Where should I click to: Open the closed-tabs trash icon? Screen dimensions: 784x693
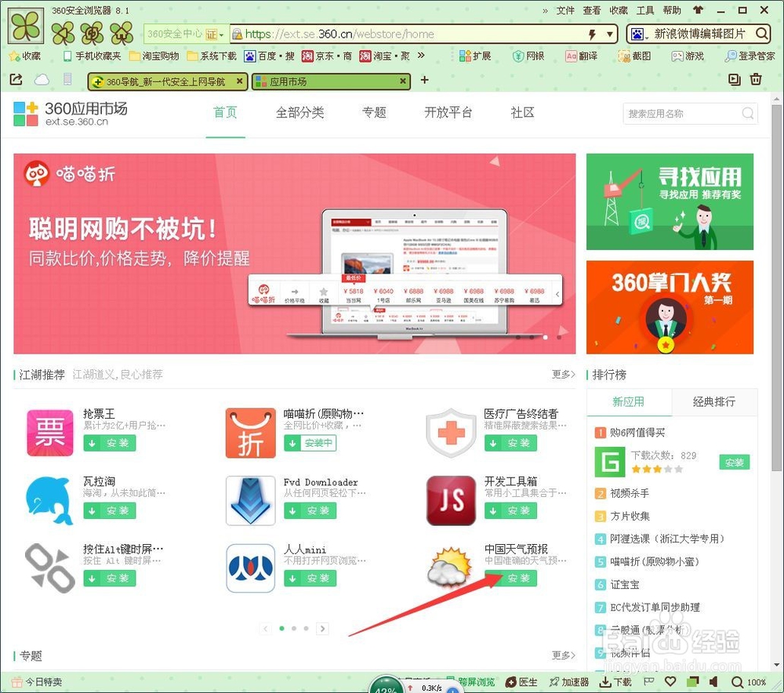click(756, 79)
